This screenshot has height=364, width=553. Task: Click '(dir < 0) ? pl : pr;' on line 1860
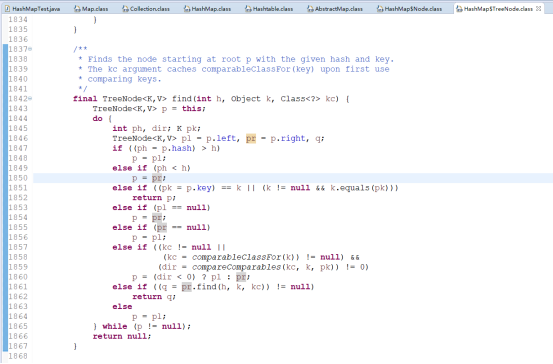(x=202, y=277)
